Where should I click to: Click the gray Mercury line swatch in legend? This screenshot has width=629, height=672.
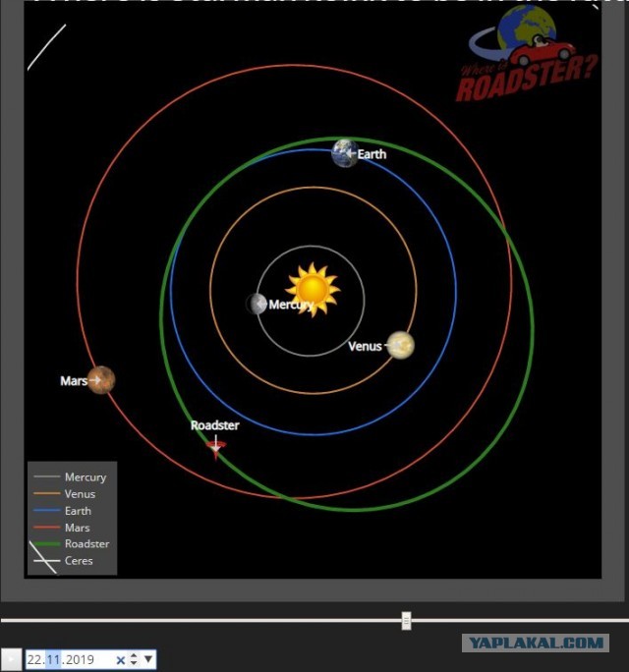(x=47, y=476)
